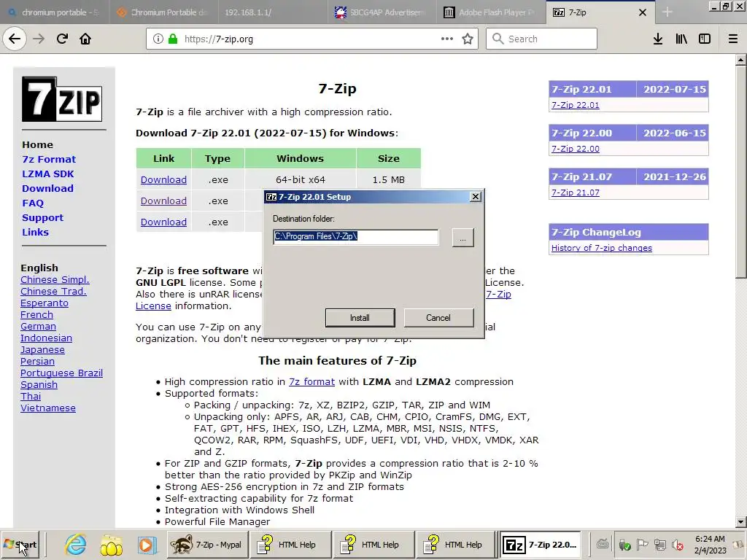Download the 64-bit x64 .exe link
This screenshot has height=560, width=747.
pyautogui.click(x=163, y=179)
